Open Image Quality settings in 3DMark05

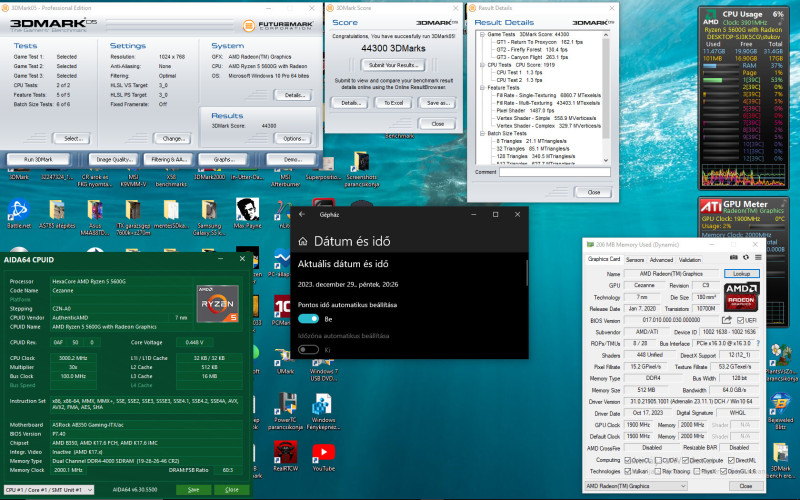coord(113,159)
